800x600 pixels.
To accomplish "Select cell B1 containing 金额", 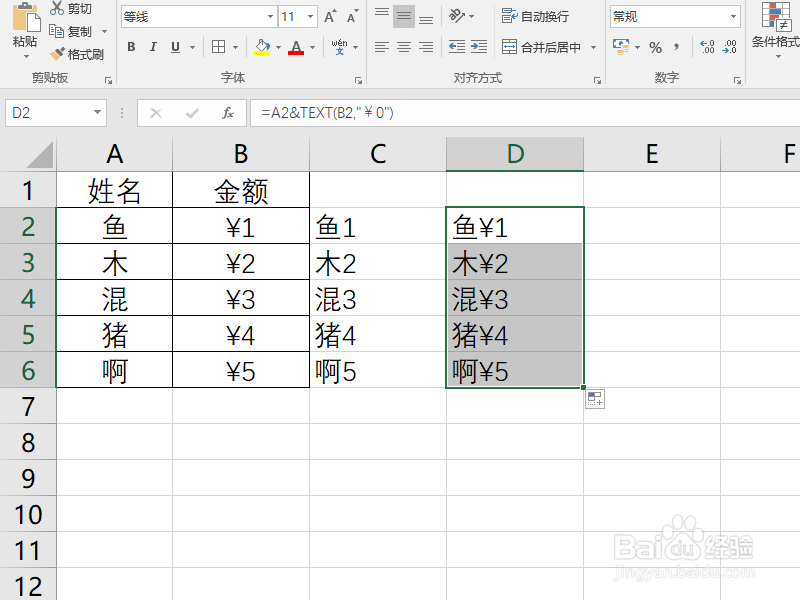I will tap(241, 190).
